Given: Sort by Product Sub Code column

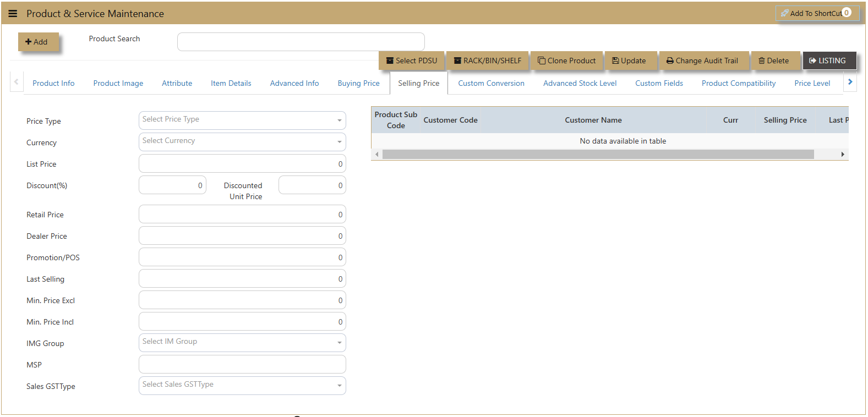Looking at the screenshot, I should tap(396, 120).
